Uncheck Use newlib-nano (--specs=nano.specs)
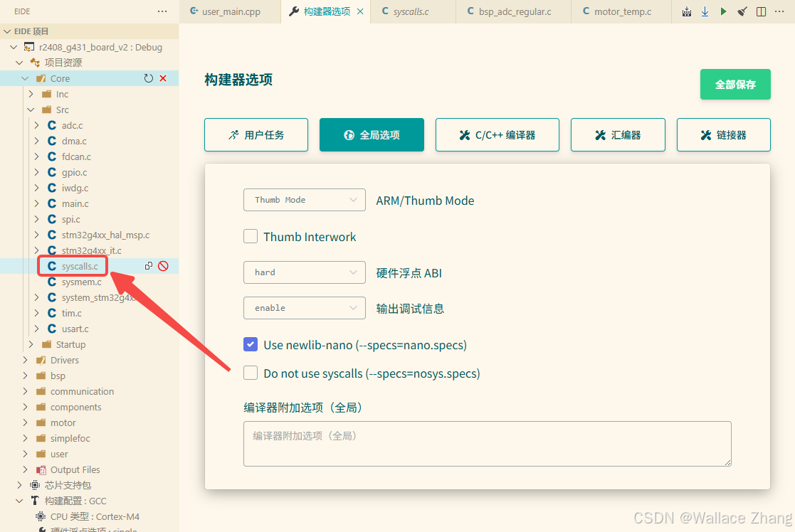Screen dimensions: 795x532 251,344
